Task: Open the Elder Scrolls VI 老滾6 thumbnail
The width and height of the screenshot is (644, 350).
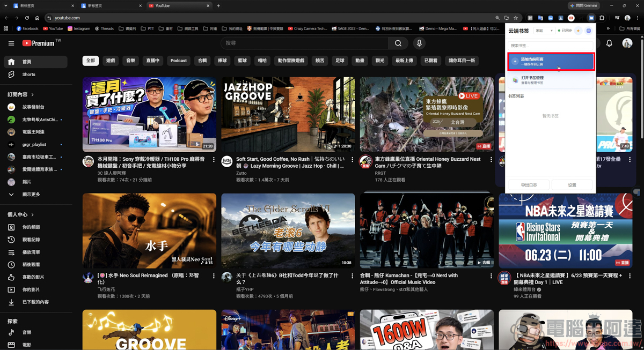Action: [x=288, y=231]
